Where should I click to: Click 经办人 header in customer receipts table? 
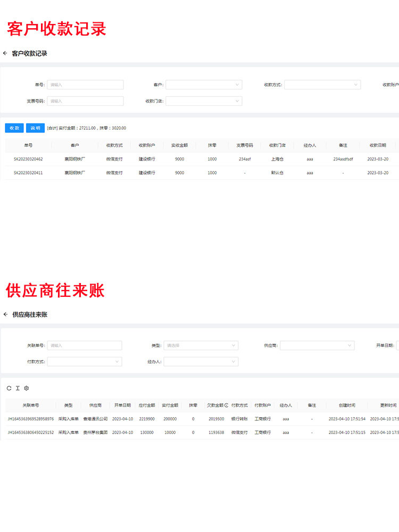[310, 145]
